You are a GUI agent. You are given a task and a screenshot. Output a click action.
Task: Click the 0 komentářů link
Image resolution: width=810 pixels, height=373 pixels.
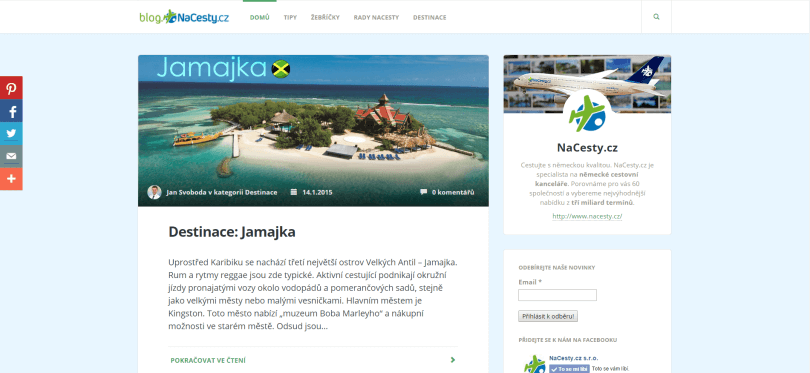(453, 192)
